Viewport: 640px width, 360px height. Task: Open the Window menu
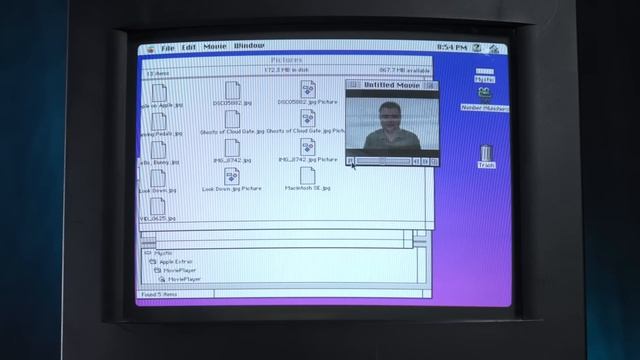coord(249,46)
